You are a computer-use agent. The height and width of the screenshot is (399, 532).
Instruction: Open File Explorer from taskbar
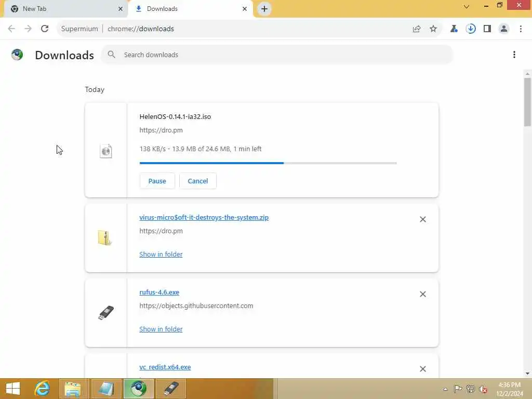pyautogui.click(x=73, y=389)
